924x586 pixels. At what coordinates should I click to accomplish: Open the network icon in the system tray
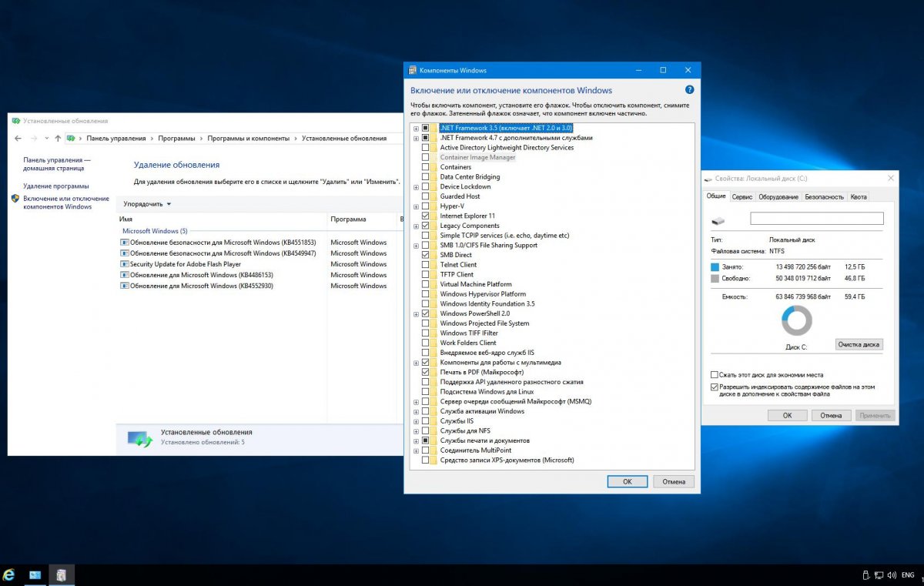879,574
